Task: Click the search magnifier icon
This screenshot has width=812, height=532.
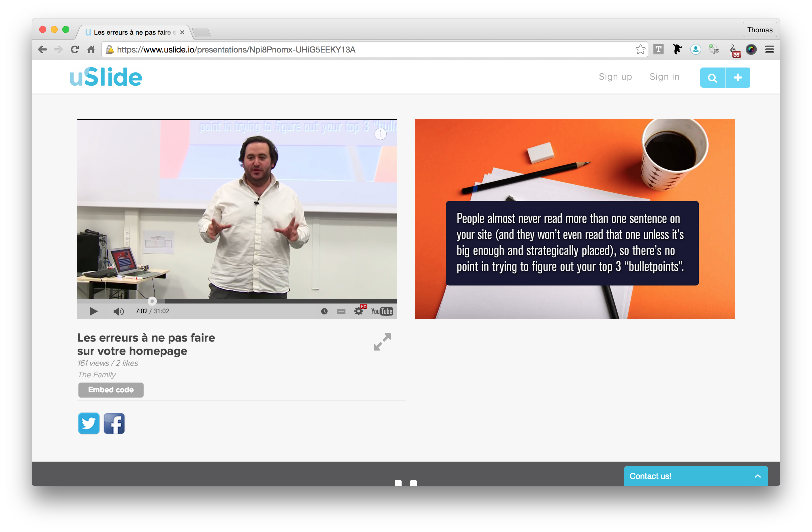Action: click(712, 78)
